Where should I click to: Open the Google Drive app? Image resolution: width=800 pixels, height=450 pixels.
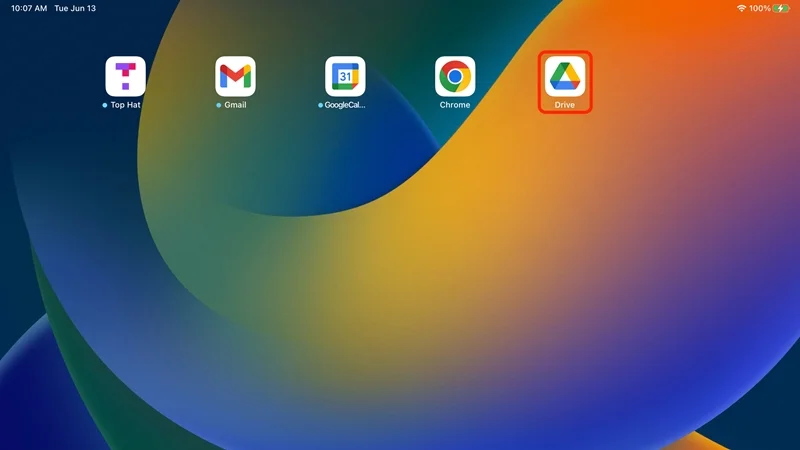click(x=565, y=77)
